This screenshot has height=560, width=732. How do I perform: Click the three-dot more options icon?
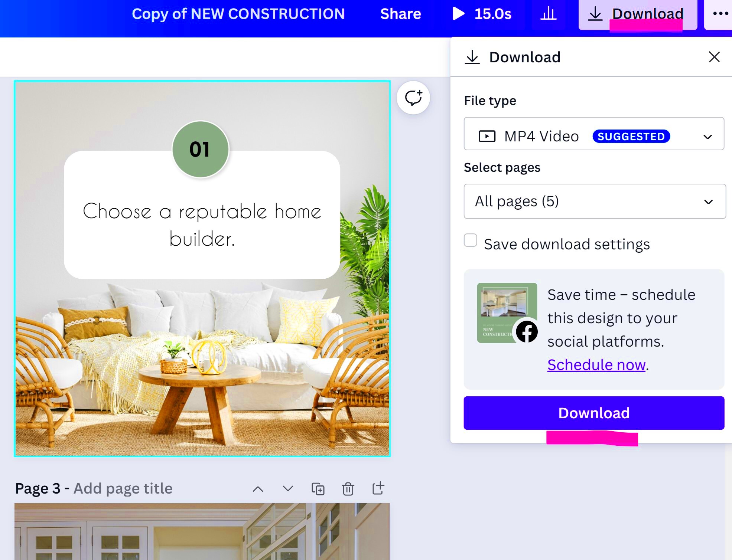721,13
